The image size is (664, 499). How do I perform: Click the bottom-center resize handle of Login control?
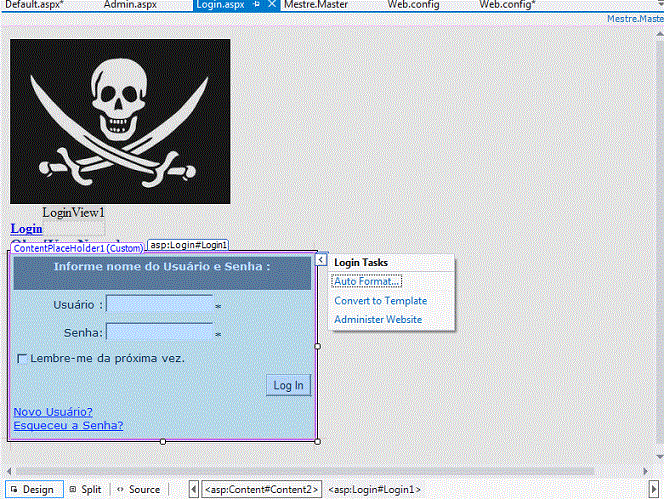coord(163,441)
